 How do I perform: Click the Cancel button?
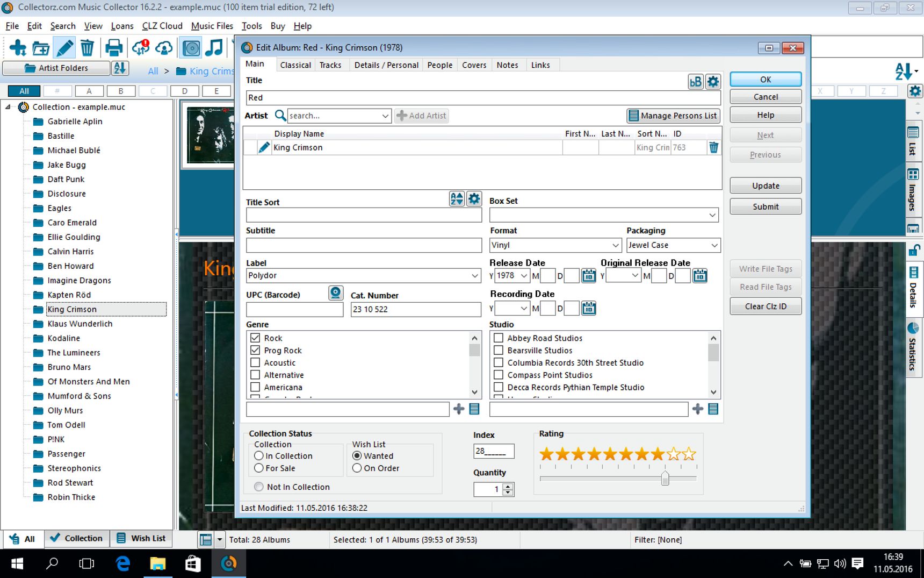tap(766, 97)
